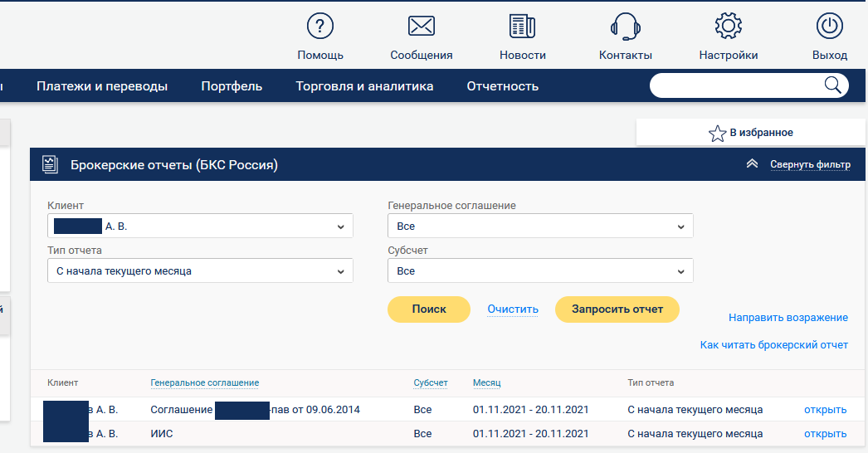Collapse the filter with Свернуть фильтр

[x=809, y=164]
